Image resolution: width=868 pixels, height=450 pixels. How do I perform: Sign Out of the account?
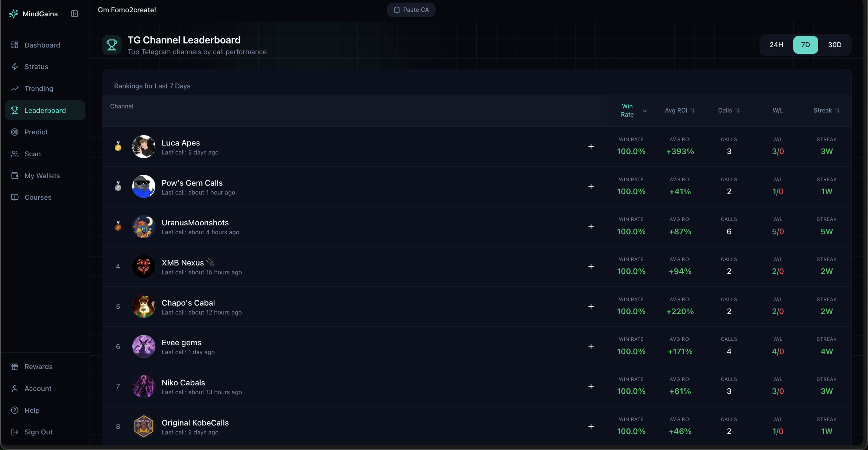coord(38,432)
